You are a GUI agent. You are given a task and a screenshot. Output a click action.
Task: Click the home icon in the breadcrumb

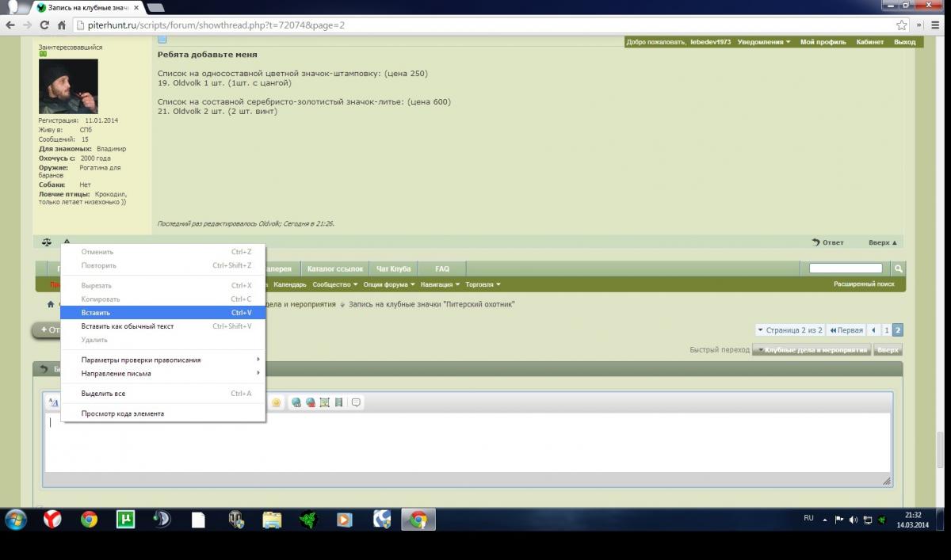pos(51,304)
